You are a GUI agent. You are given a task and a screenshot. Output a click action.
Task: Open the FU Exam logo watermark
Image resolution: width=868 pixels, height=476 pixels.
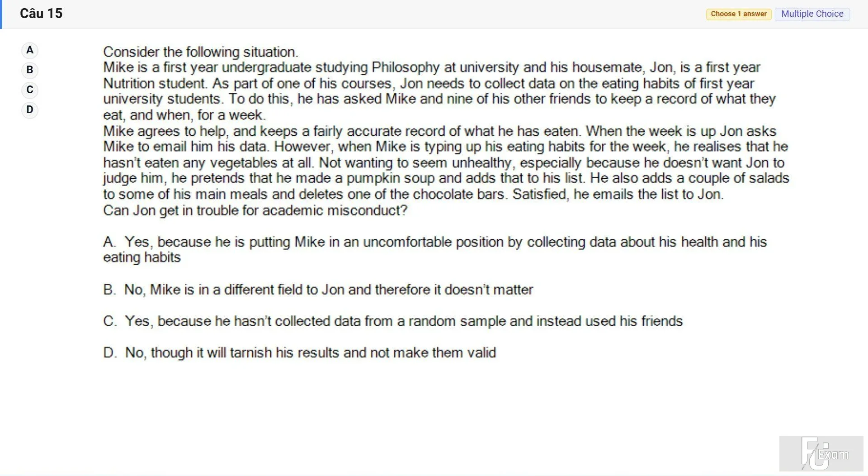coord(821,453)
